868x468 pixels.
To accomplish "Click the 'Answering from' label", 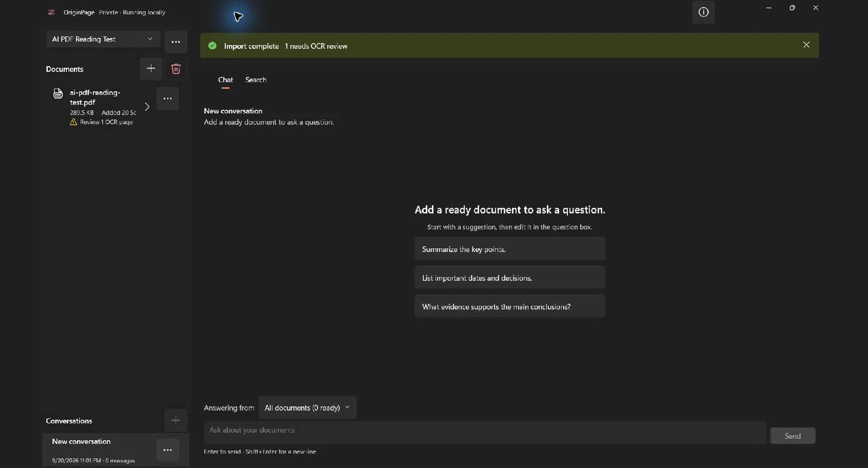I will [x=229, y=408].
